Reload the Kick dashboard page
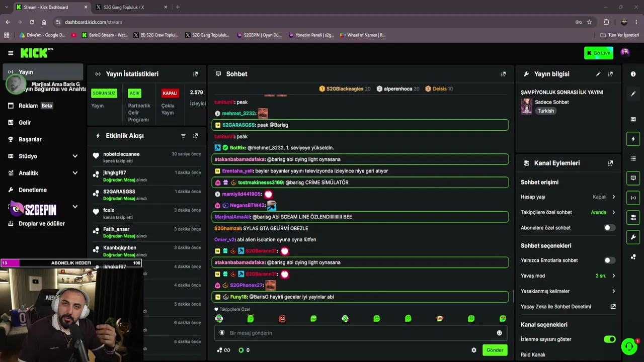Screen dimensions: 644x362 click(x=32, y=22)
